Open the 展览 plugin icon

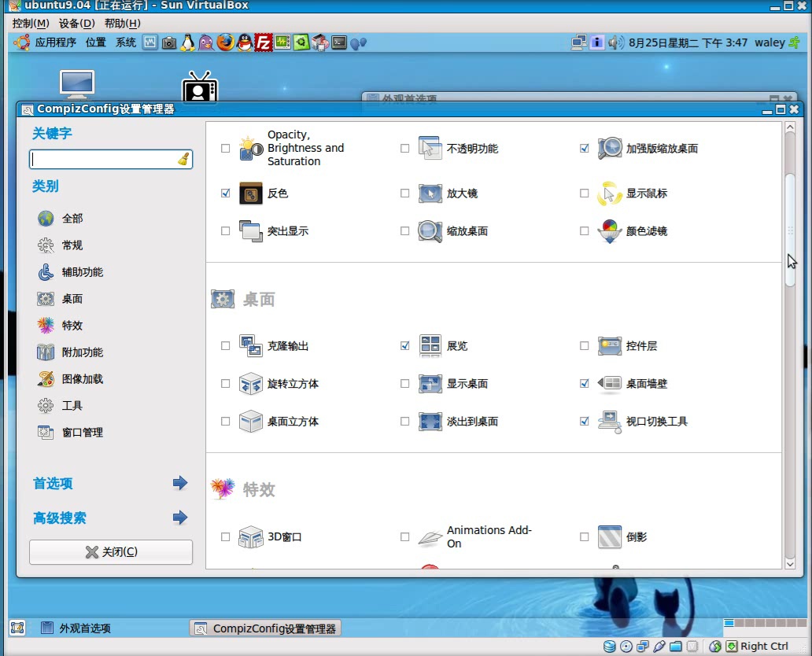tap(430, 346)
